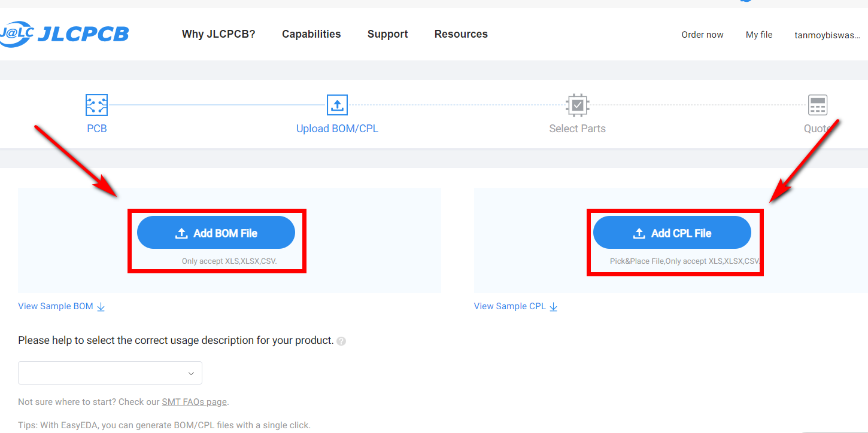The width and height of the screenshot is (868, 433).
Task: Go to Upload BOM/CPL step label
Action: pyautogui.click(x=337, y=129)
